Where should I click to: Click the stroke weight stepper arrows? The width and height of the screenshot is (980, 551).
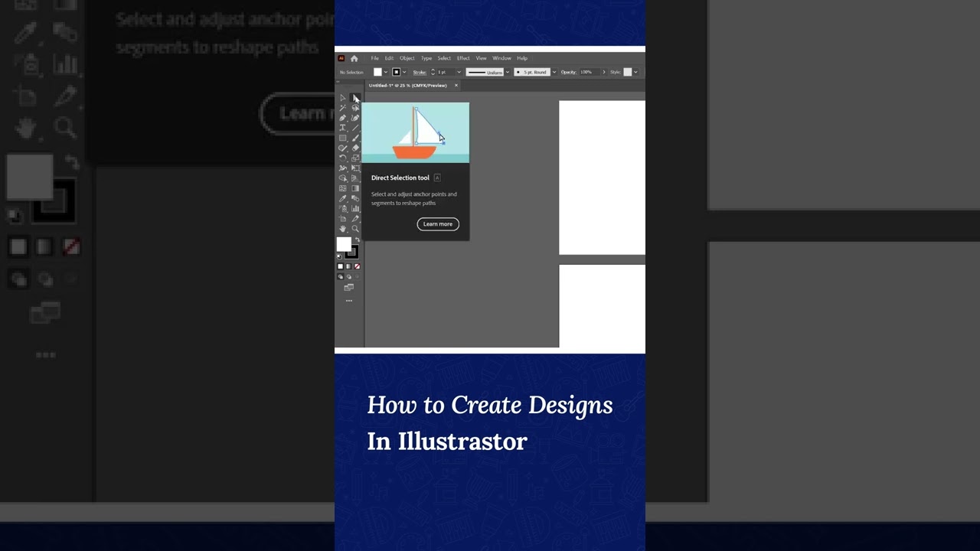(x=433, y=72)
